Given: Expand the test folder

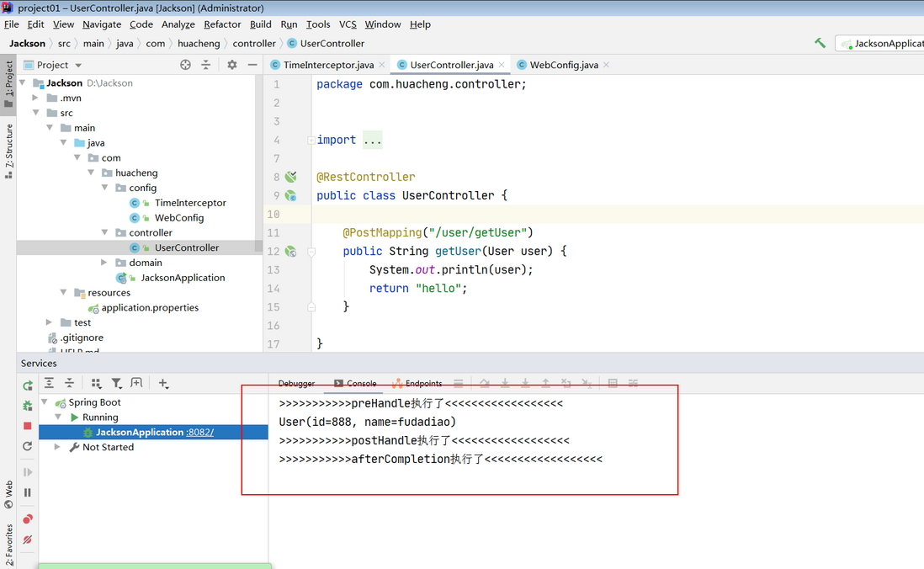Looking at the screenshot, I should (x=50, y=322).
